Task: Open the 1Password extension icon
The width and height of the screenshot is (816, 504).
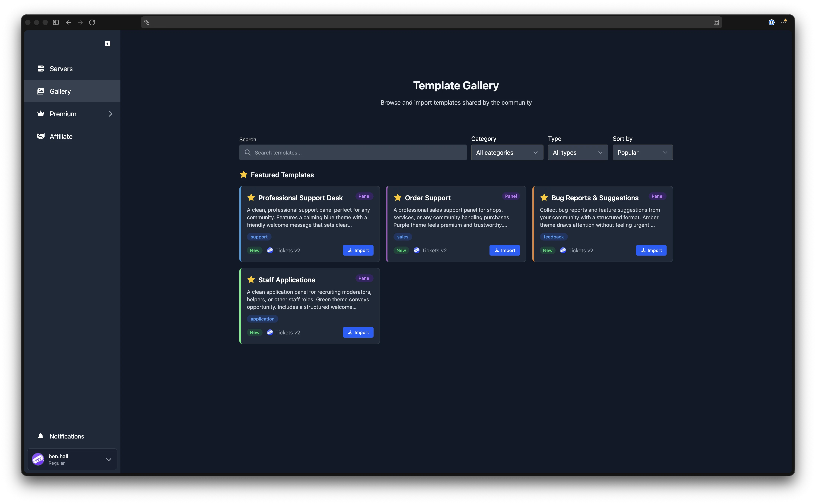Action: 771,22
